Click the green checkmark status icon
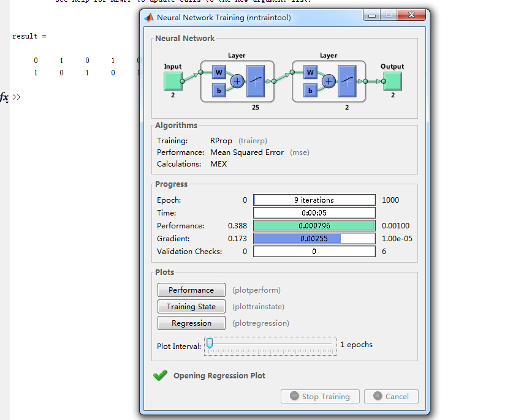The image size is (521, 420). (x=160, y=375)
